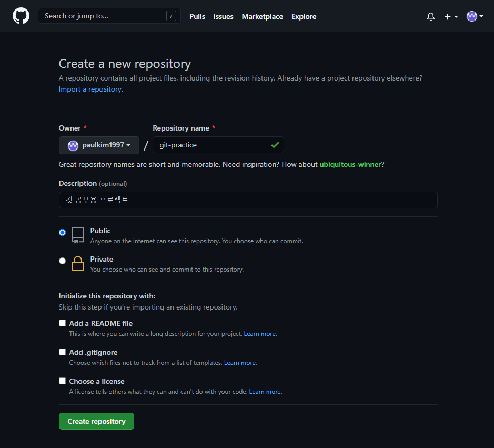494x448 pixels.
Task: Click the Description (optional) label
Action: [93, 184]
